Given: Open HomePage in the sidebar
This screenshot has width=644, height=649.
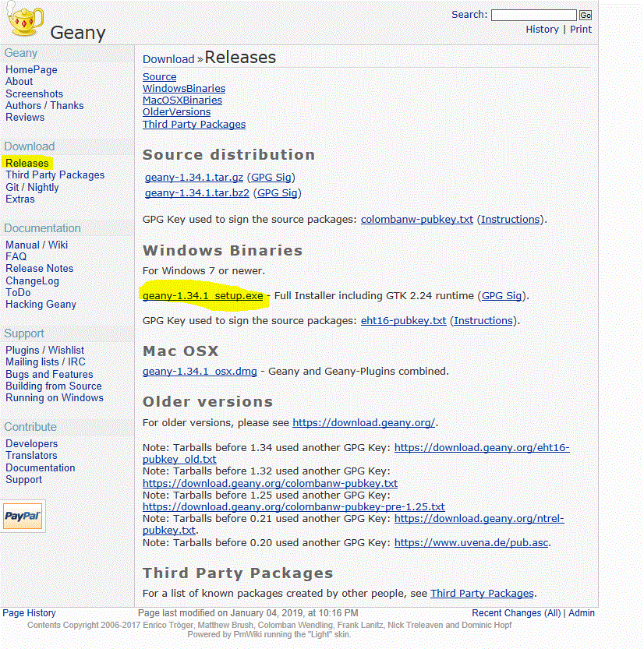Looking at the screenshot, I should (31, 69).
